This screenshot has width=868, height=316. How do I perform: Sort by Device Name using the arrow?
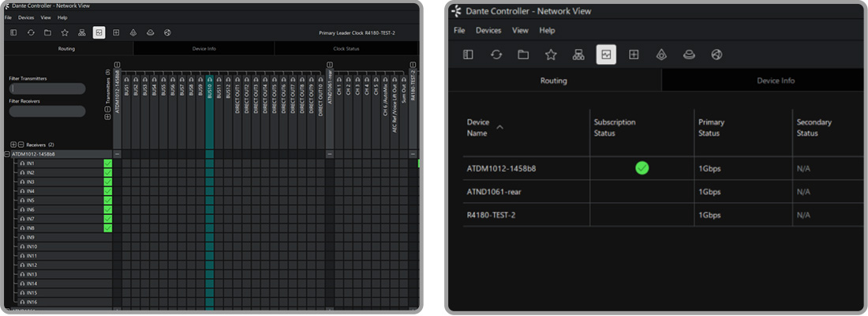coord(499,127)
